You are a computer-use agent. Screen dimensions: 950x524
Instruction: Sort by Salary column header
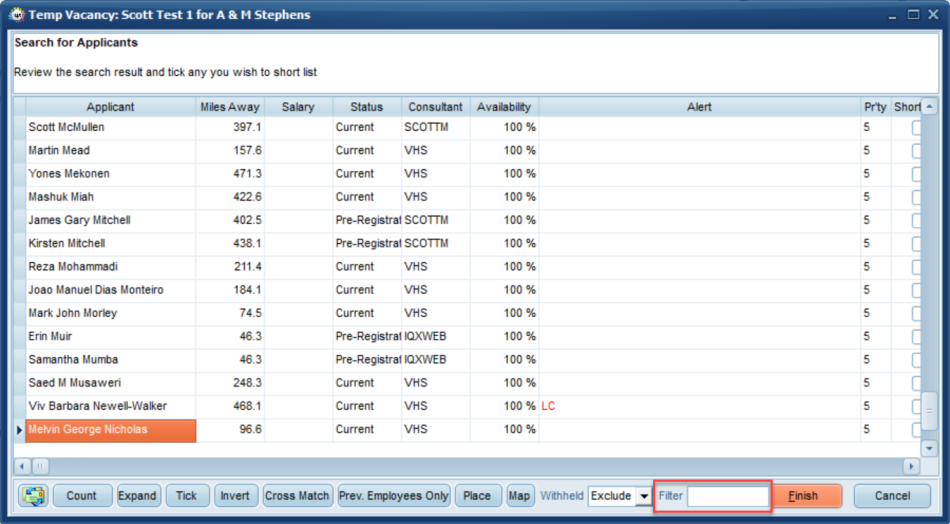pyautogui.click(x=298, y=107)
